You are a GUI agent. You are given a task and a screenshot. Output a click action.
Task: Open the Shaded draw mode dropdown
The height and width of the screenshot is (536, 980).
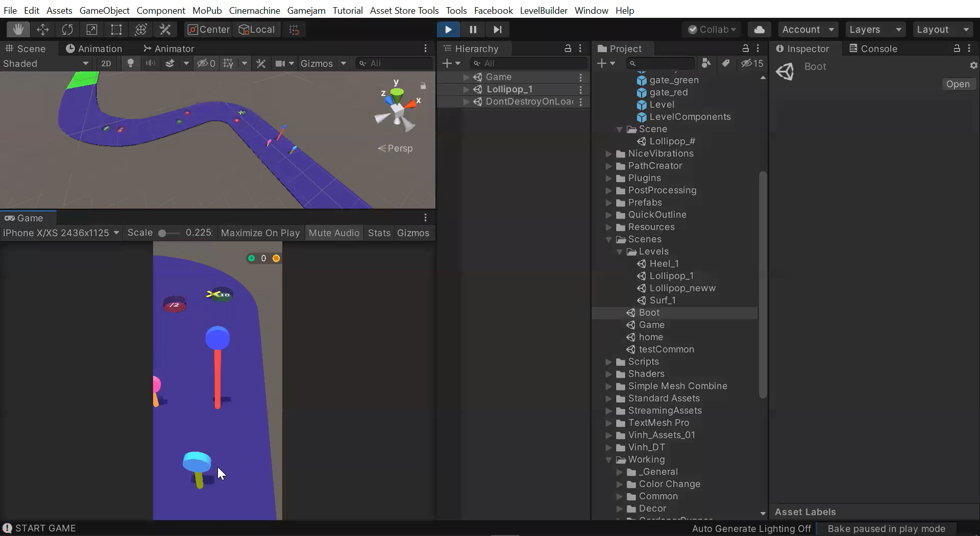[x=46, y=63]
